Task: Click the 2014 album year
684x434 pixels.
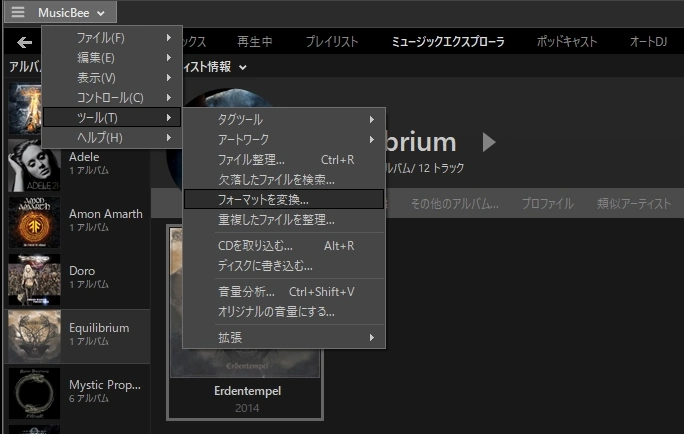Action: 247,408
